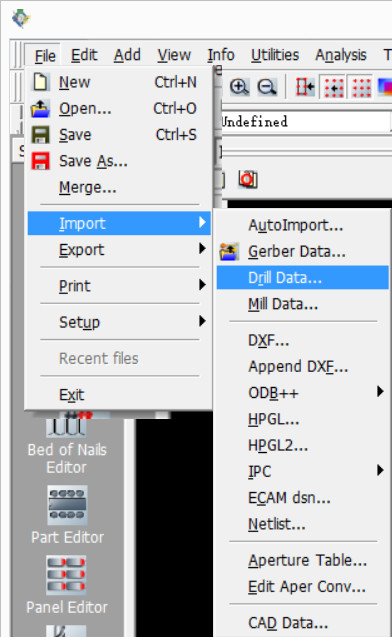Select HPGL2... import option

[302, 445]
